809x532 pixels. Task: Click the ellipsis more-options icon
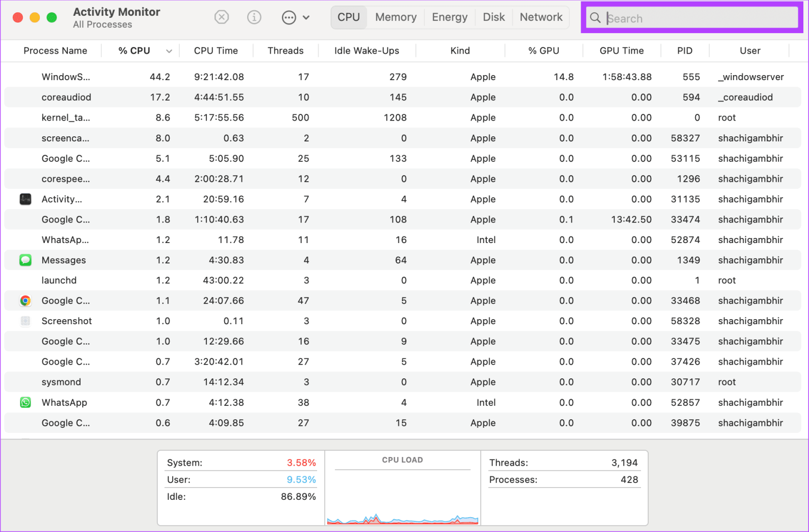(289, 17)
